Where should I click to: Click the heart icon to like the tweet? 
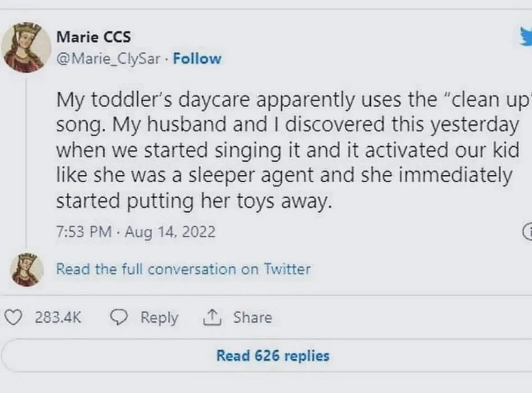pyautogui.click(x=15, y=318)
